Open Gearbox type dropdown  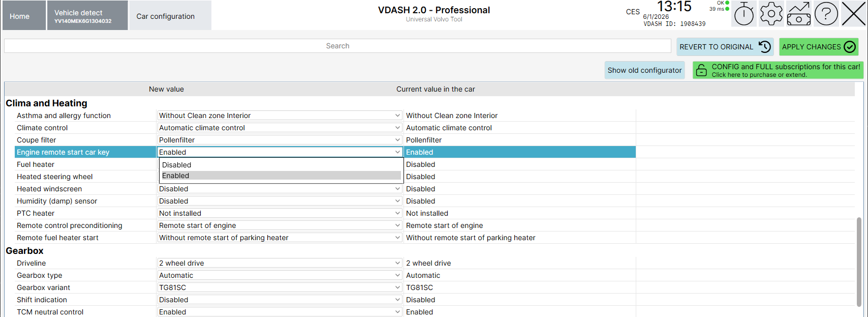[280, 275]
